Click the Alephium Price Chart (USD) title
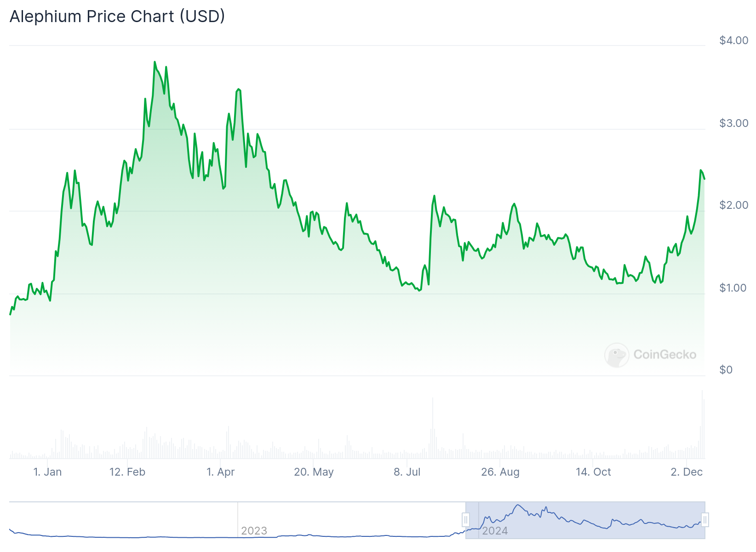 click(x=117, y=17)
